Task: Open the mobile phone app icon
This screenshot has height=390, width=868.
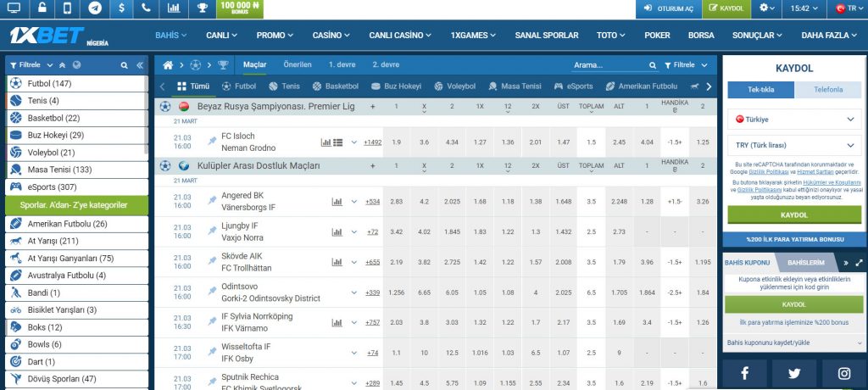Action: [x=68, y=8]
